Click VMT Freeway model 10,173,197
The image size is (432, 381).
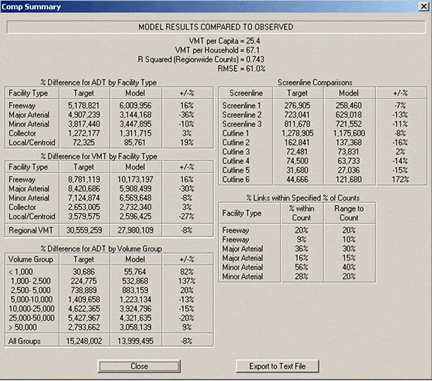point(135,179)
